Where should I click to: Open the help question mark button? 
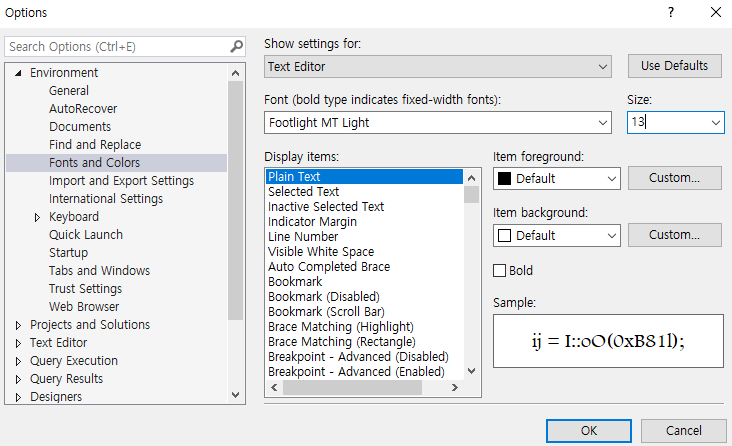pyautogui.click(x=670, y=12)
